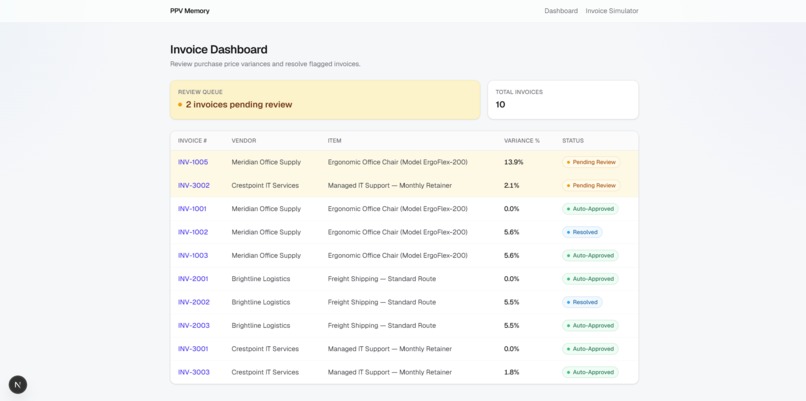
Task: Open the Next.js dev tools badge
Action: pyautogui.click(x=18, y=385)
